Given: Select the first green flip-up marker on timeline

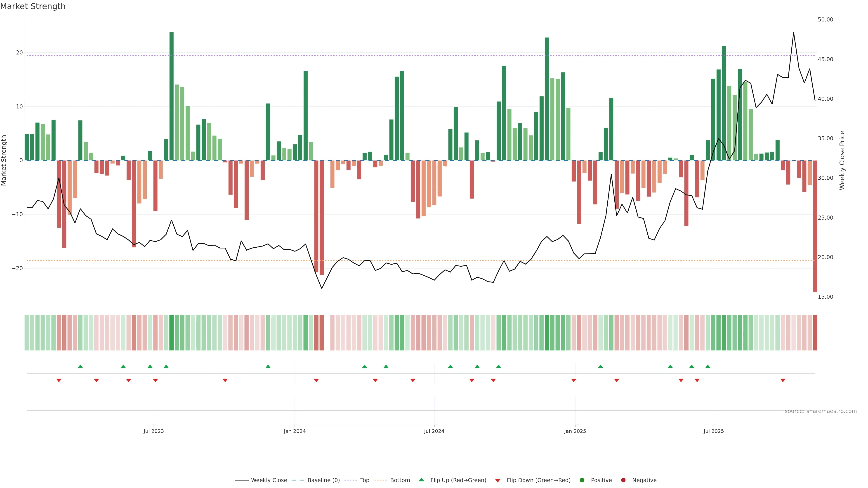Looking at the screenshot, I should coord(80,366).
